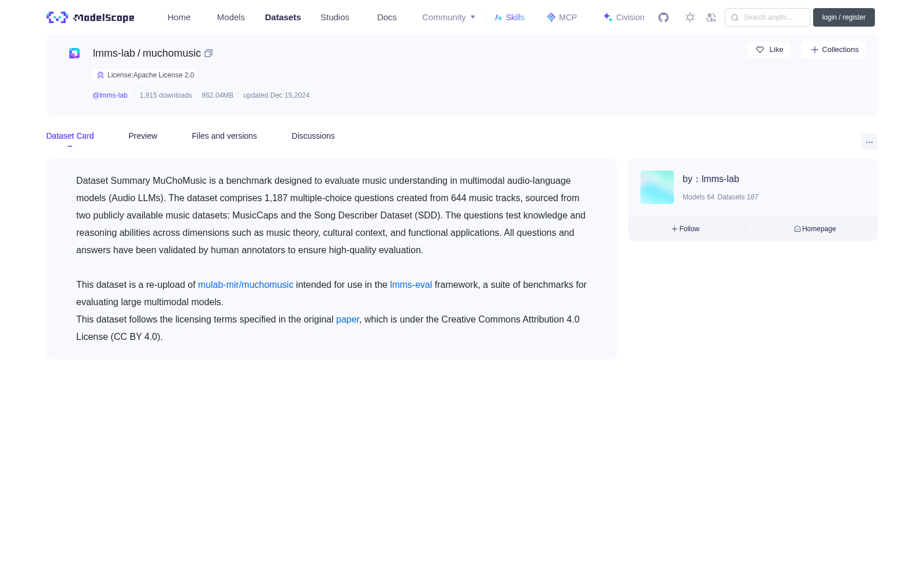Screen dimensions: 924x578
Task: Like this dataset with the heart button
Action: click(x=769, y=50)
